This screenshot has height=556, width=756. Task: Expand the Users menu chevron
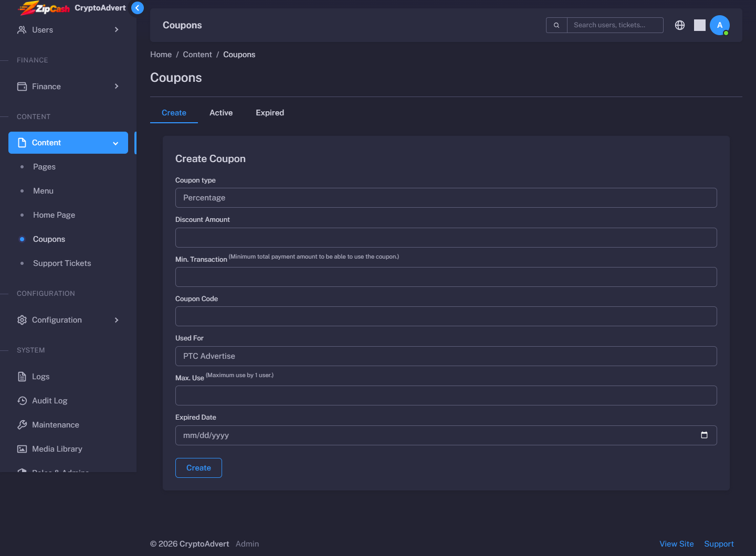(117, 30)
